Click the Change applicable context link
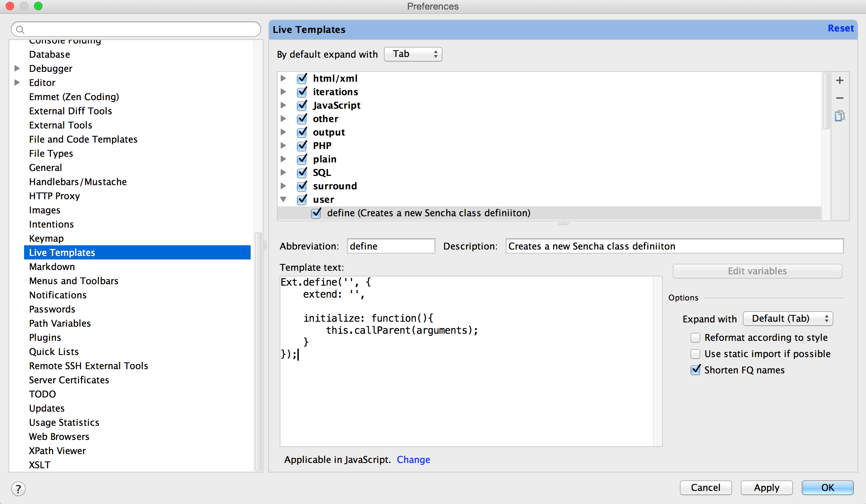This screenshot has height=504, width=866. point(414,460)
